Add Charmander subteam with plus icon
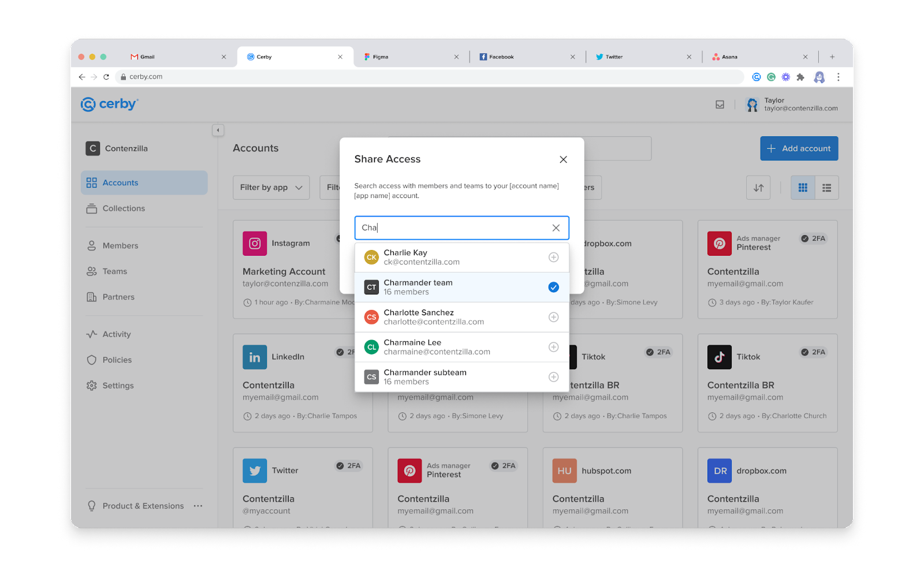 click(x=553, y=378)
